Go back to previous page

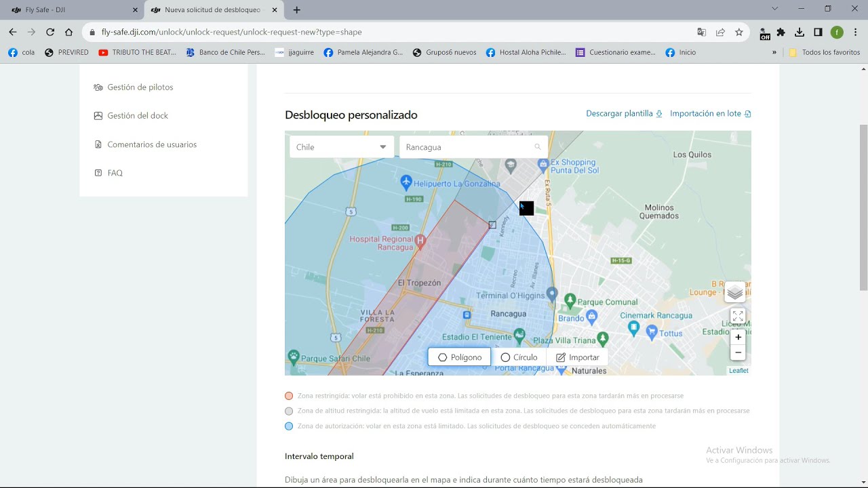13,32
